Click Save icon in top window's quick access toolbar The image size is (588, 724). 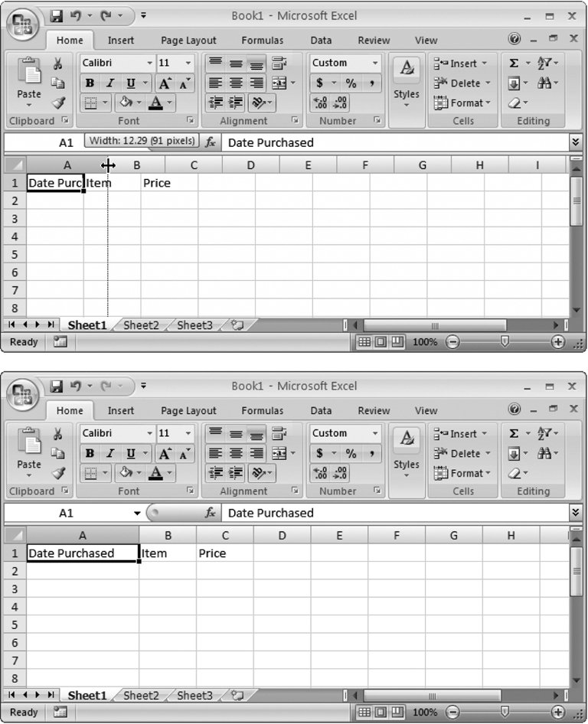[x=57, y=16]
